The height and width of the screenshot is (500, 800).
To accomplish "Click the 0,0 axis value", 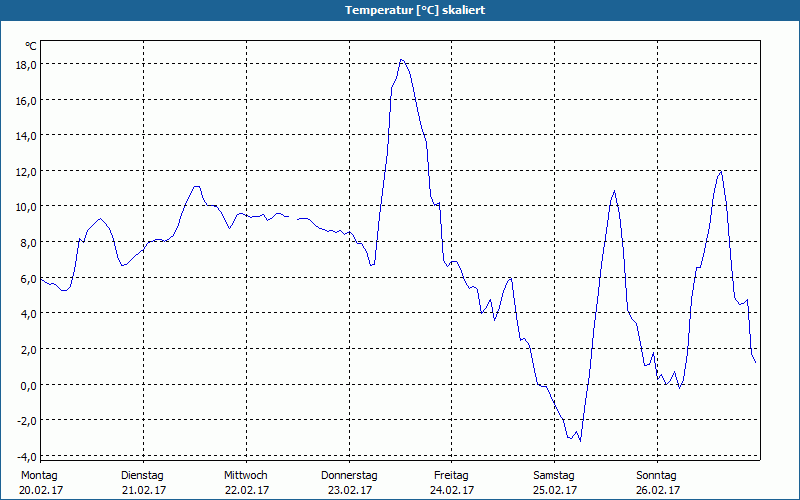I will (x=29, y=385).
